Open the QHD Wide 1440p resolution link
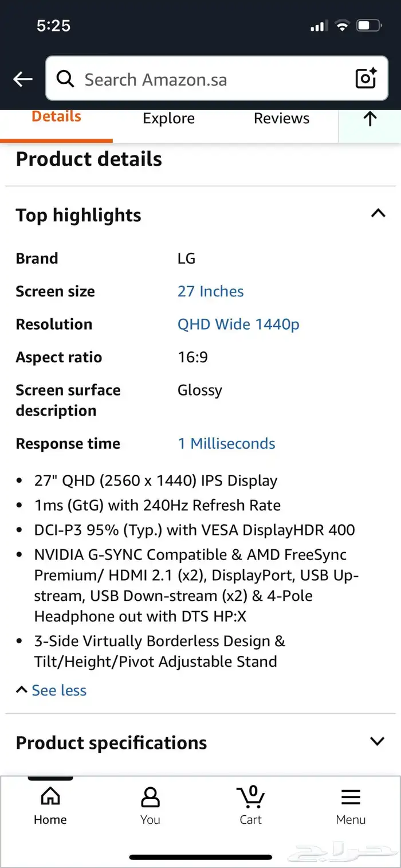 (238, 324)
